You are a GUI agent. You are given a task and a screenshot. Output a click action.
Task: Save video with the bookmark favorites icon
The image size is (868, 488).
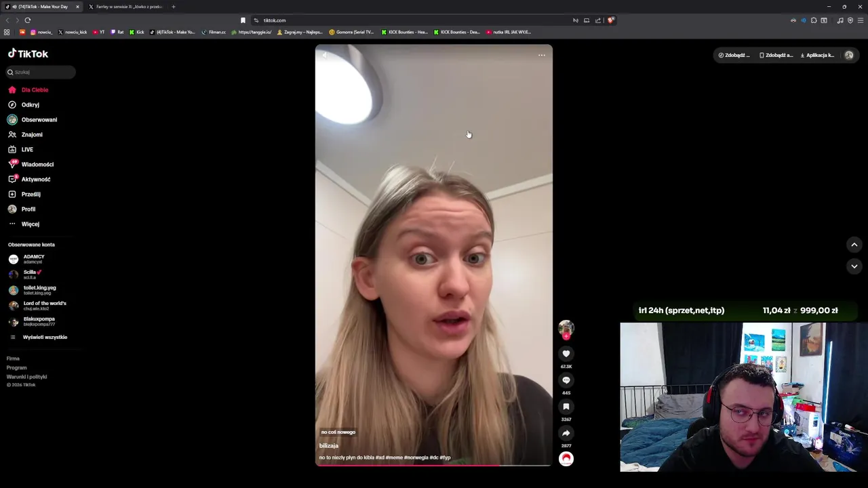pyautogui.click(x=566, y=407)
